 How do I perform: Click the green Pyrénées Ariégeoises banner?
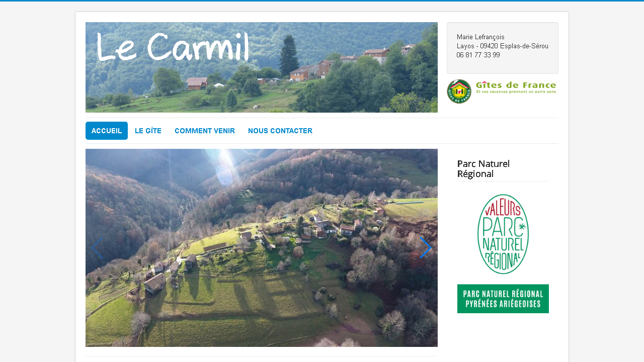pos(503,299)
